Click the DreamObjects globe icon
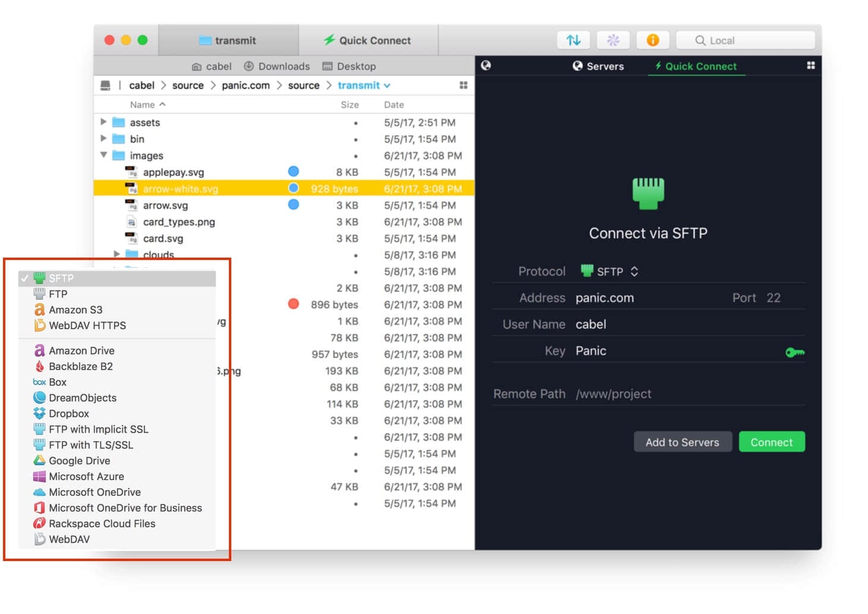Image resolution: width=868 pixels, height=614 pixels. pos(39,397)
